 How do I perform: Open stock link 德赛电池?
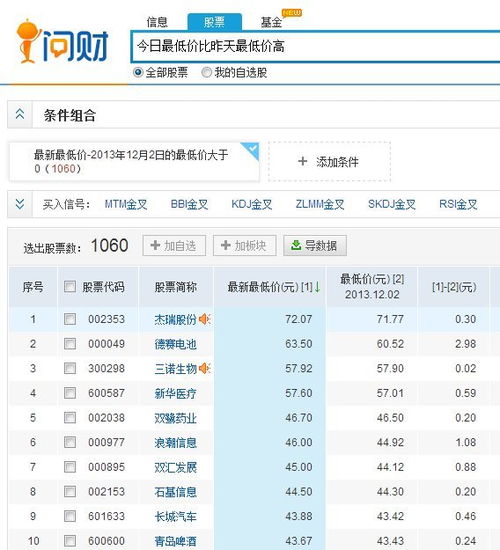[x=175, y=344]
